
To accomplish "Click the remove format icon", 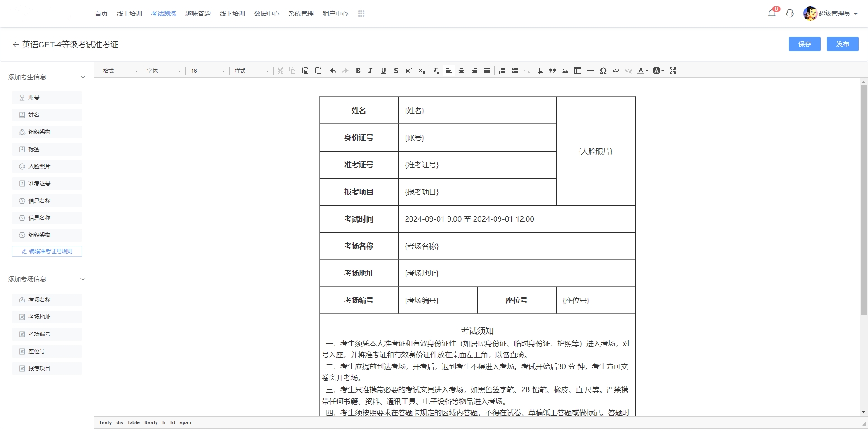I will pyautogui.click(x=436, y=71).
